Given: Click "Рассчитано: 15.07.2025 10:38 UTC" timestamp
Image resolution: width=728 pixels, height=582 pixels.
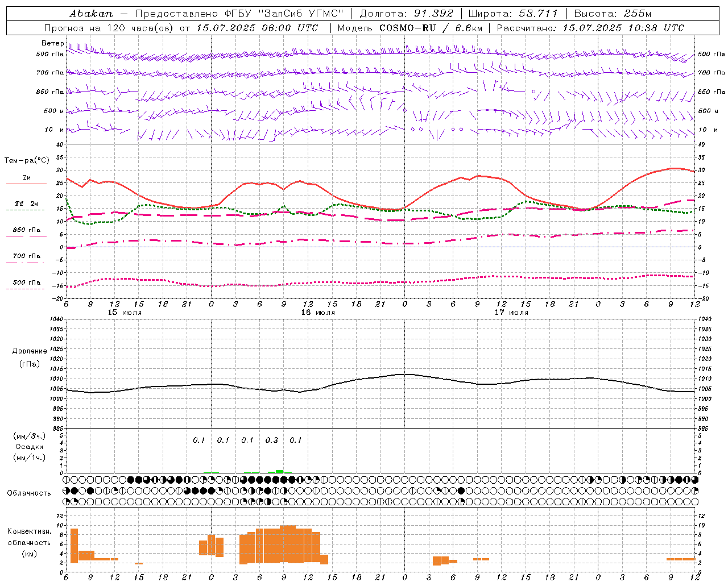Looking at the screenshot, I should tap(590, 28).
